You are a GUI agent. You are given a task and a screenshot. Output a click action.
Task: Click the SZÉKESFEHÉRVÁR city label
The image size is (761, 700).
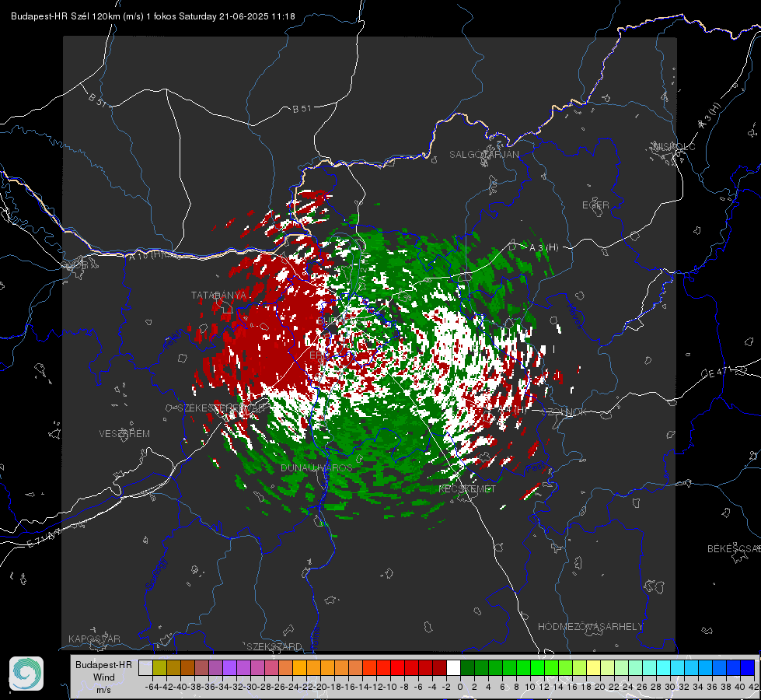click(222, 408)
